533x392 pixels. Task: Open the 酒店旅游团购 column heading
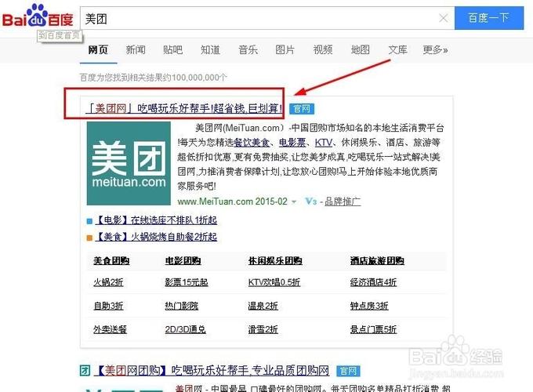click(x=377, y=261)
